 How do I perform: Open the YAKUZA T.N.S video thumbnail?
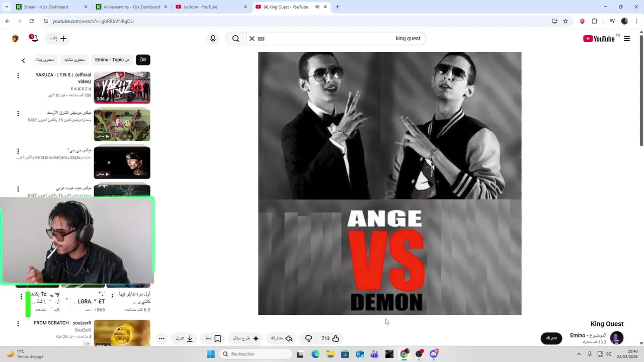coord(122,87)
